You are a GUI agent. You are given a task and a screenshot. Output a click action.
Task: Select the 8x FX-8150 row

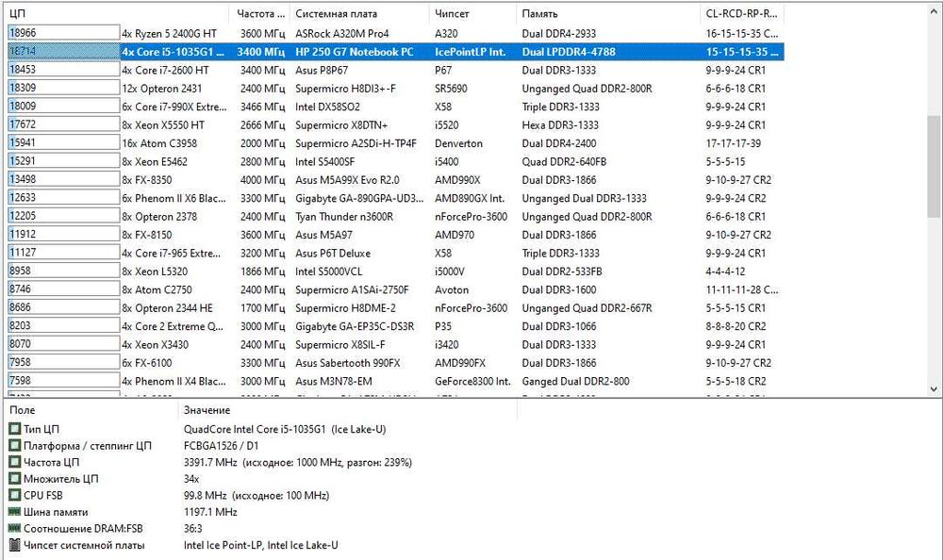click(x=396, y=235)
